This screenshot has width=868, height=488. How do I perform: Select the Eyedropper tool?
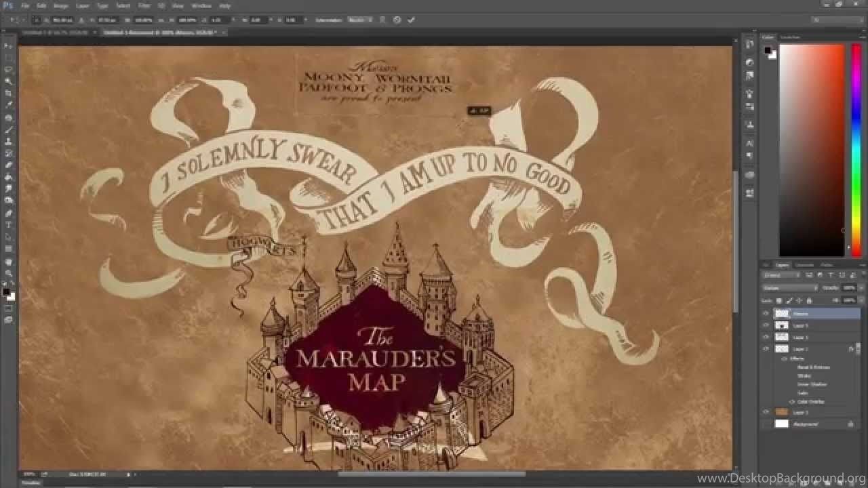coord(9,105)
